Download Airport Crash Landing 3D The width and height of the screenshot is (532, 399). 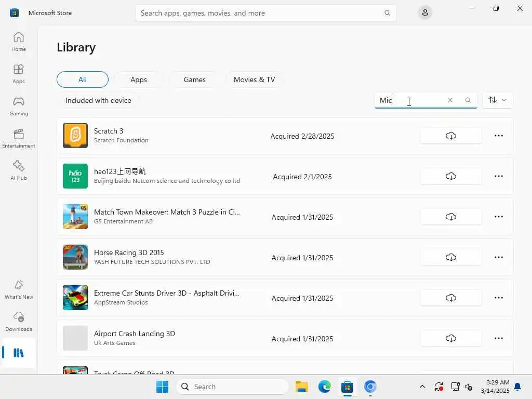[450, 338]
